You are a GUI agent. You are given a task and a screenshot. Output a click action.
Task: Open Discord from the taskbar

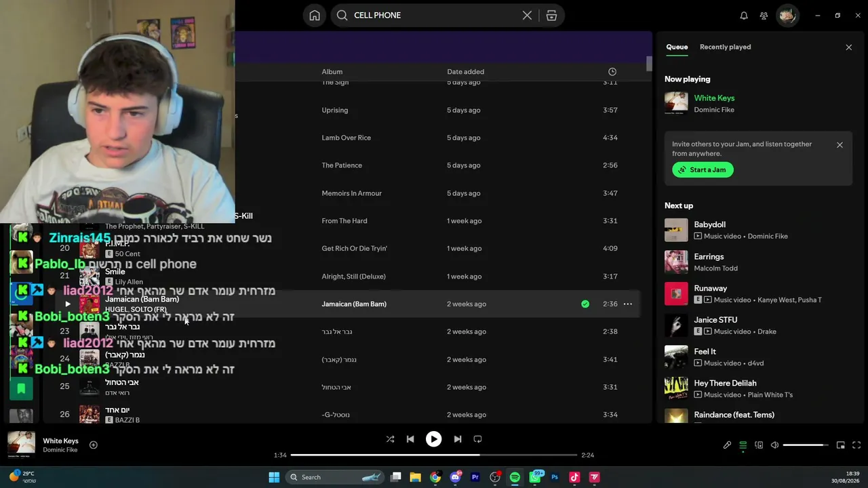point(455,477)
